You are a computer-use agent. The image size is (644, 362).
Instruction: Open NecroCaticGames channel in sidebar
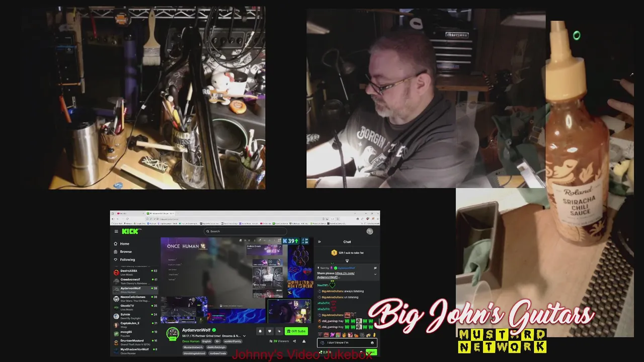click(x=135, y=298)
